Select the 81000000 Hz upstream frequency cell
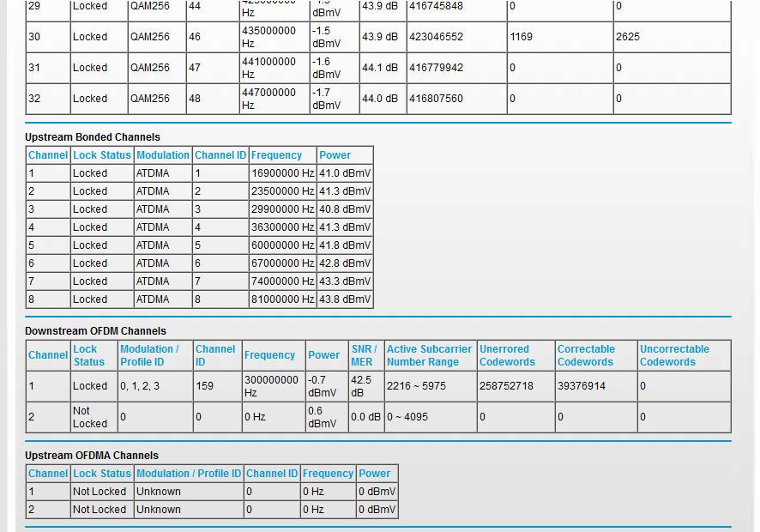Image resolution: width=760 pixels, height=532 pixels. (282, 299)
